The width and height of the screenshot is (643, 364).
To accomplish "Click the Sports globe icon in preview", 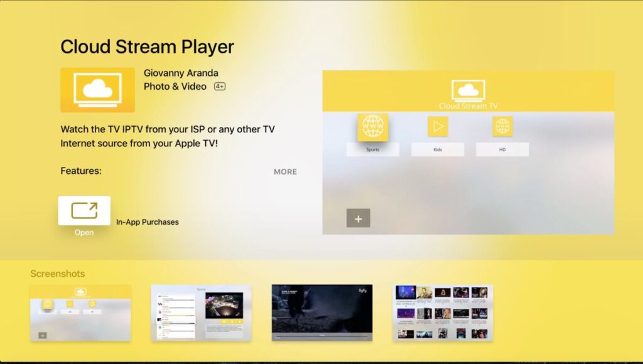I will tap(373, 127).
